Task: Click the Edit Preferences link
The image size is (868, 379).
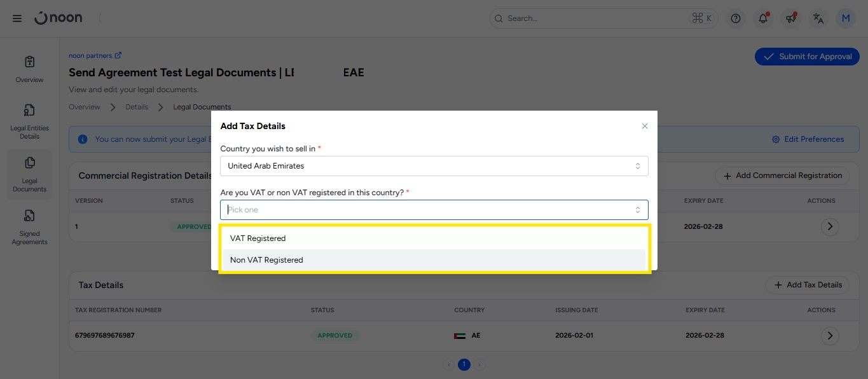Action: pyautogui.click(x=808, y=139)
